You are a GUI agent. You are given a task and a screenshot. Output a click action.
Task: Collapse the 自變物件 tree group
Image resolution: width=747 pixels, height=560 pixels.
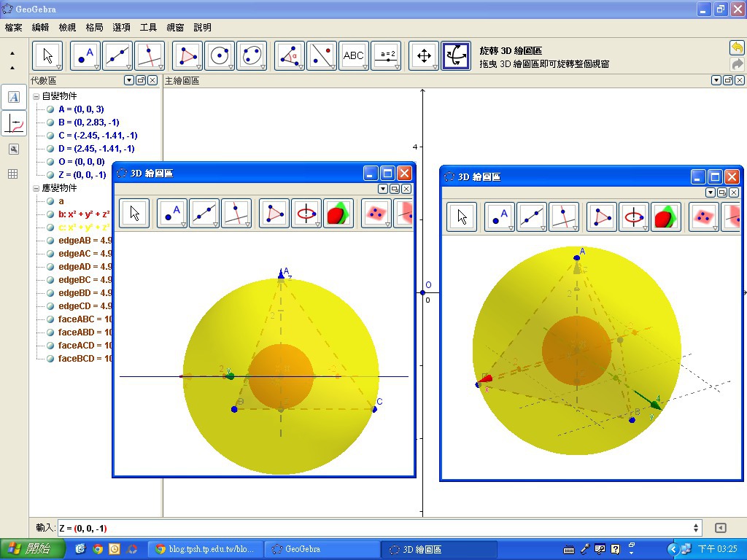coord(36,96)
